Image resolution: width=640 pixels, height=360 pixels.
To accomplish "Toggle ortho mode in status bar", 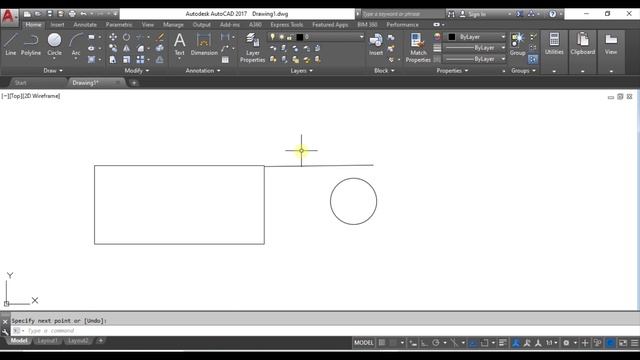I will [424, 343].
